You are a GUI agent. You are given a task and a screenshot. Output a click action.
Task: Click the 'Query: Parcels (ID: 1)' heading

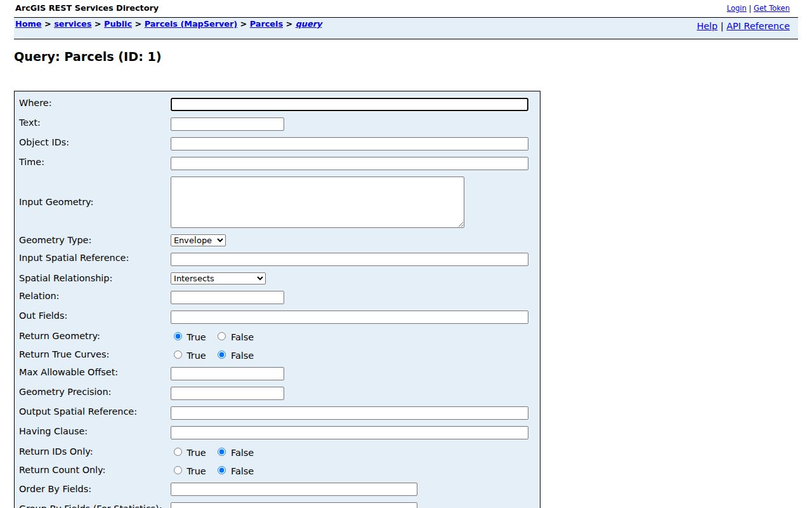pyautogui.click(x=88, y=57)
